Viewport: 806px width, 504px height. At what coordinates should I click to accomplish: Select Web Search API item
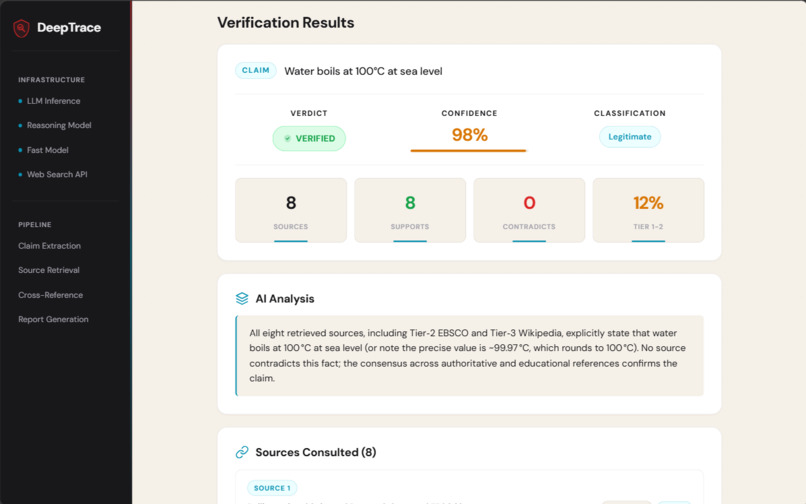pos(57,174)
